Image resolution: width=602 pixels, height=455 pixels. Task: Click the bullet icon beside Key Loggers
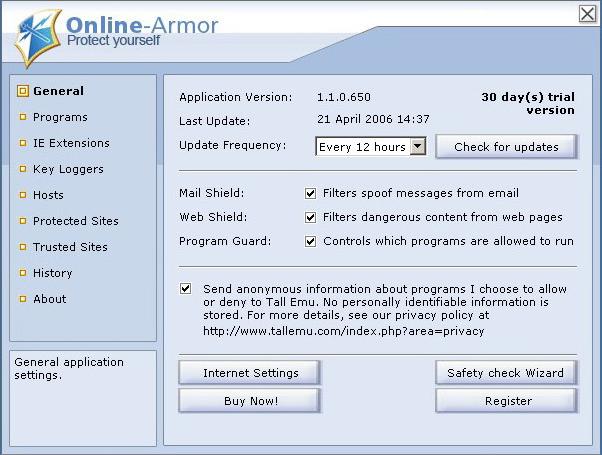coord(23,169)
